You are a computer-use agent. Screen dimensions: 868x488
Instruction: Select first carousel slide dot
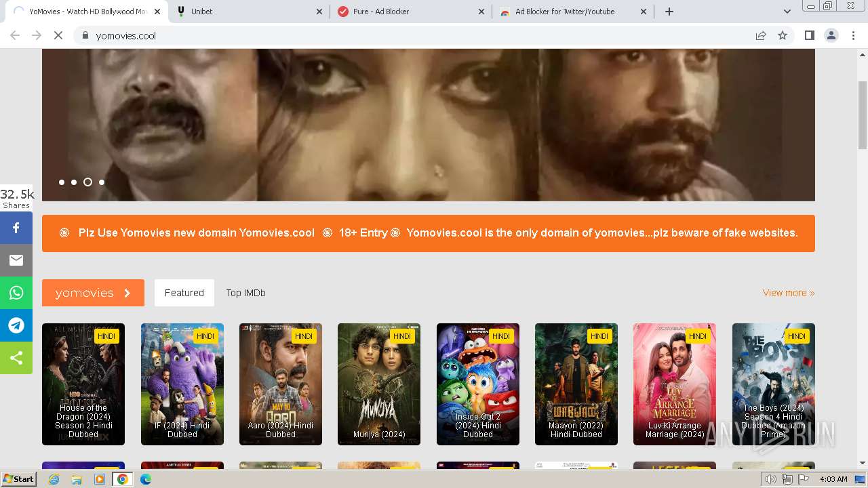pyautogui.click(x=62, y=182)
